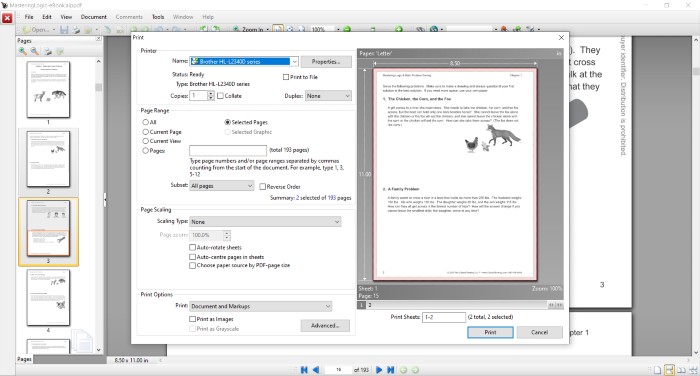The height and width of the screenshot is (376, 700).
Task: Zoom out thumbnails in Pages panel
Action: tap(34, 51)
